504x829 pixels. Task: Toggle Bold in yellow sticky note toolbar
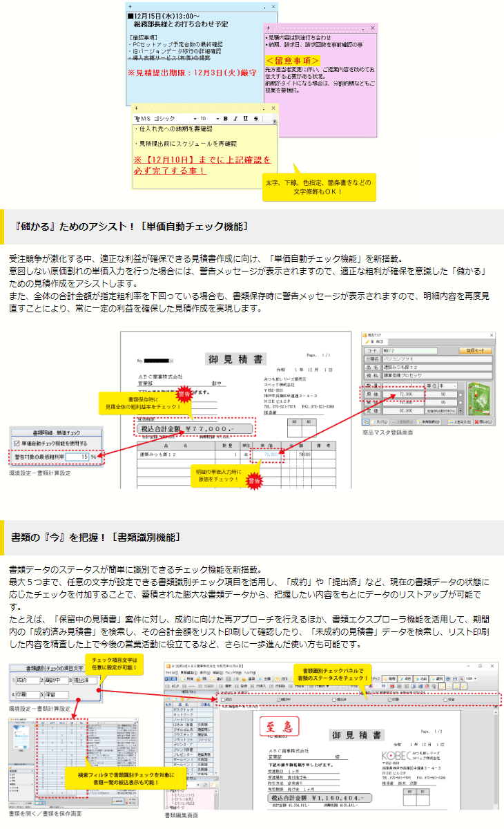[226, 119]
